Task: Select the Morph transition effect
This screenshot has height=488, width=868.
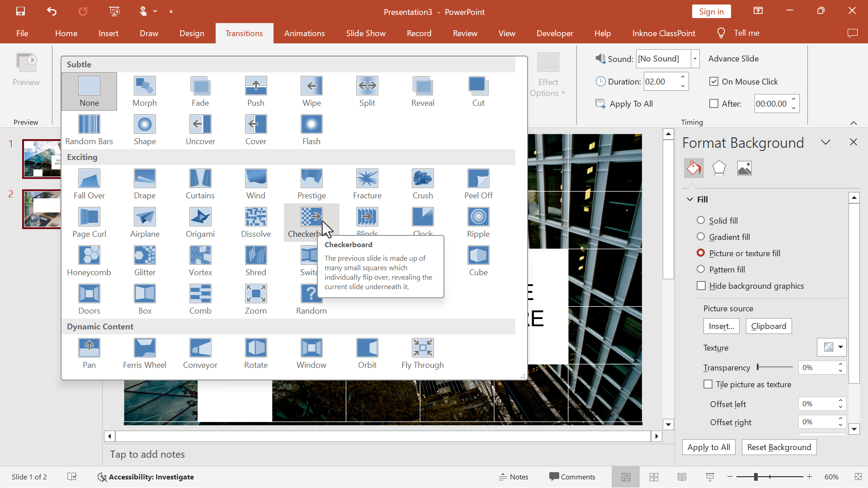Action: point(145,90)
